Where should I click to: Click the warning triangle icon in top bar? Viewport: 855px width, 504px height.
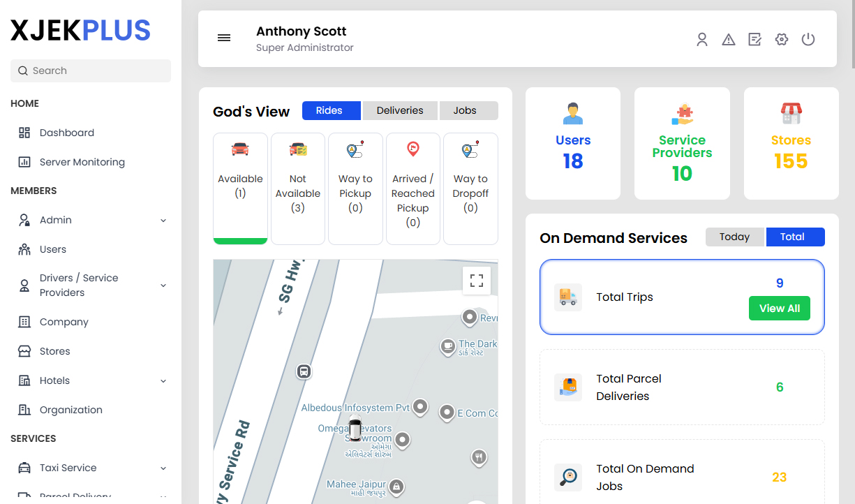pos(729,39)
